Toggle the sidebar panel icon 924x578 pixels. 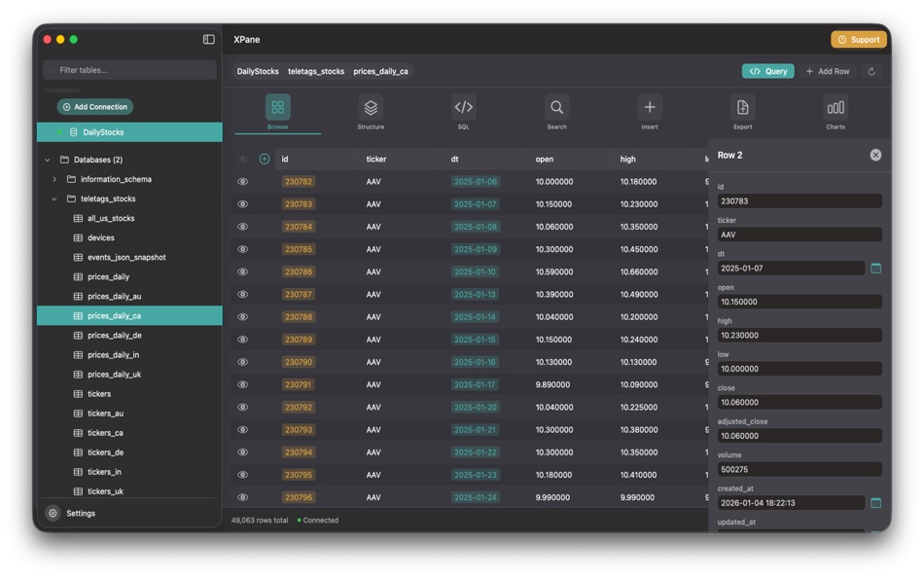(207, 37)
